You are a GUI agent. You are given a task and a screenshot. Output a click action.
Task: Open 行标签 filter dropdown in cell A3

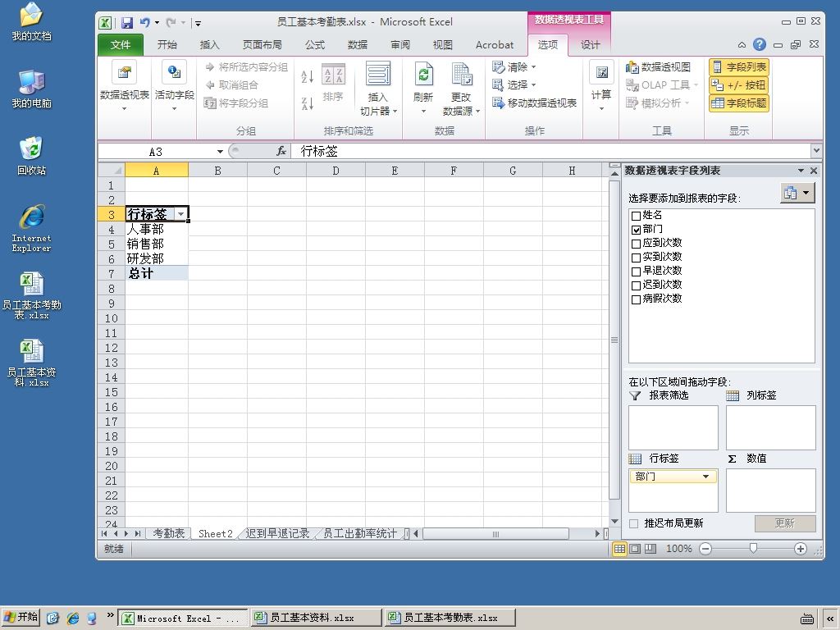point(181,214)
